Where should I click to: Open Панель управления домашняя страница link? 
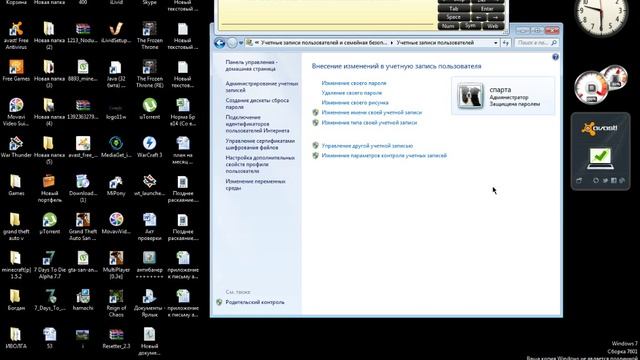(251, 66)
